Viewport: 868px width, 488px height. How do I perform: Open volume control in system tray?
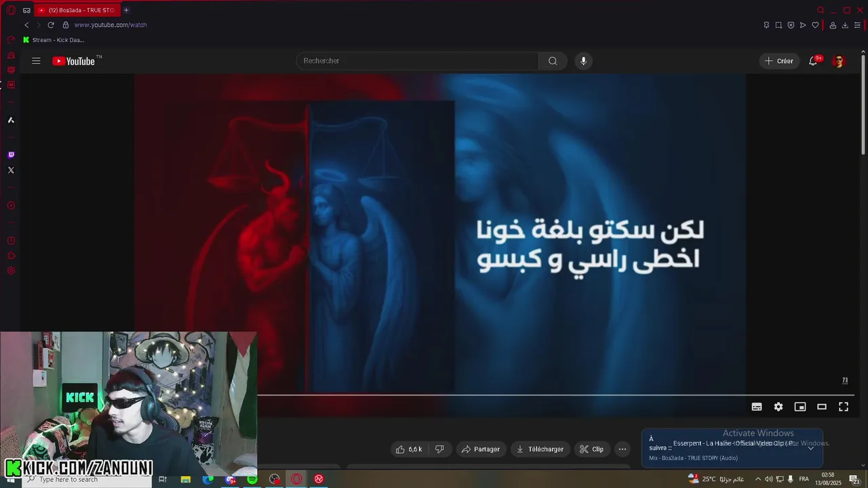pyautogui.click(x=769, y=479)
